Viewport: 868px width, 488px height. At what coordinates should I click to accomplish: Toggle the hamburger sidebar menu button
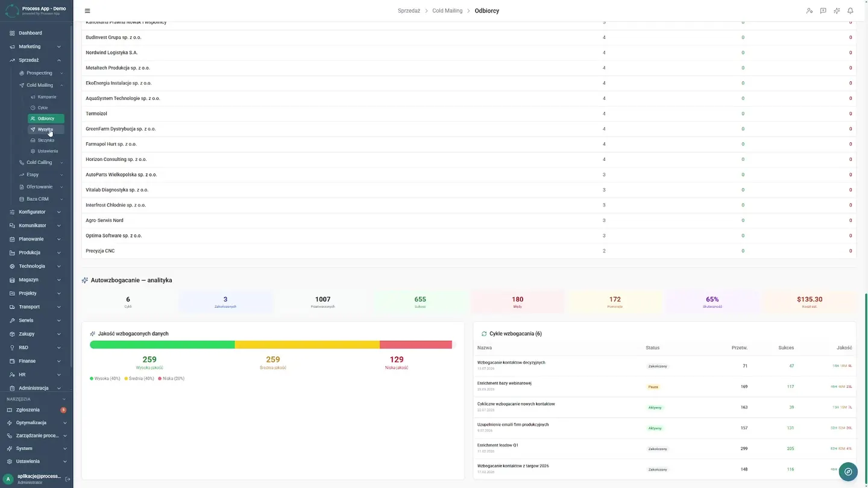pyautogui.click(x=87, y=11)
